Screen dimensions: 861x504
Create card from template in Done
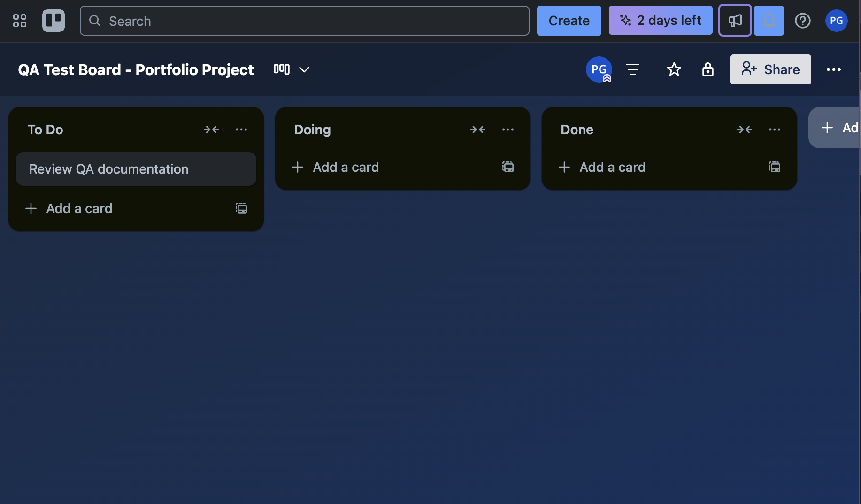pyautogui.click(x=775, y=167)
